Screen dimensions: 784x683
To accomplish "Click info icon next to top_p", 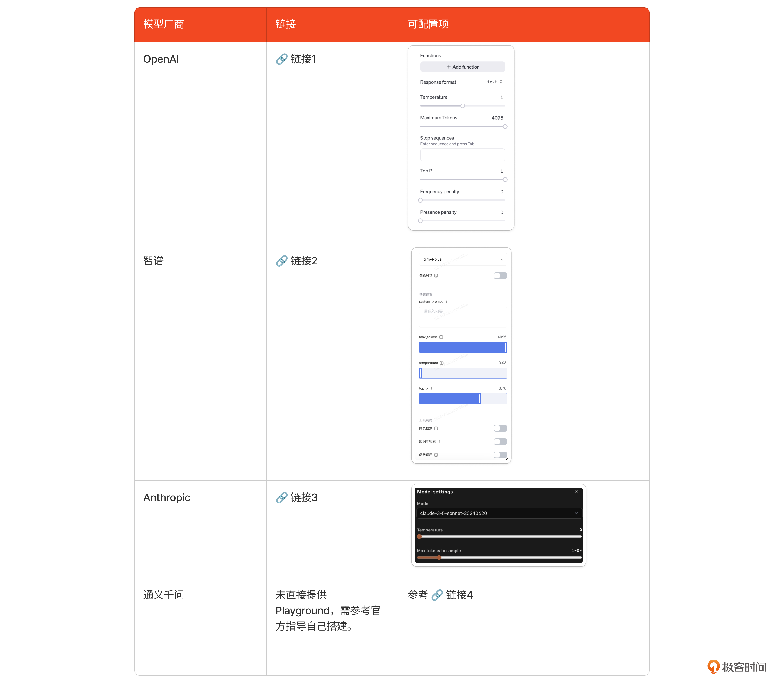I will coord(431,388).
